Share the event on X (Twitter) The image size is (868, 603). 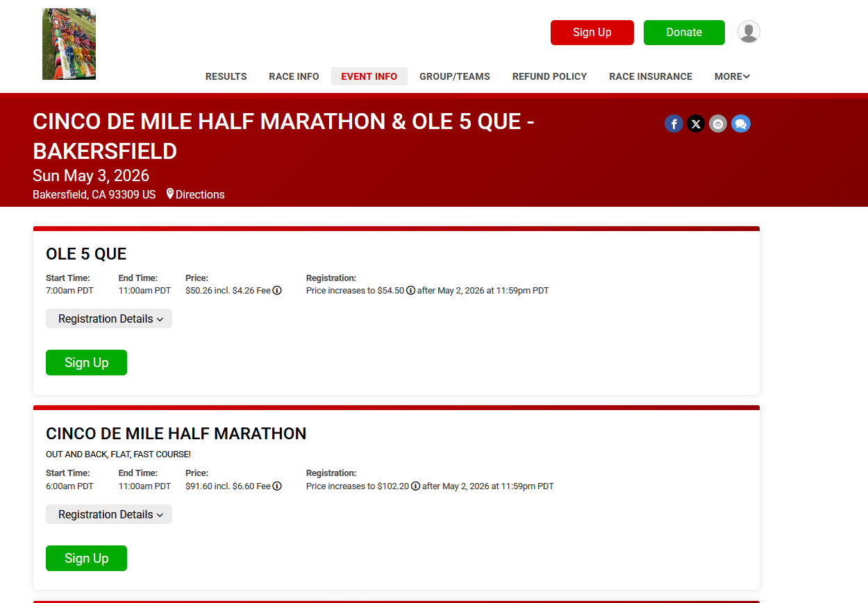point(696,124)
